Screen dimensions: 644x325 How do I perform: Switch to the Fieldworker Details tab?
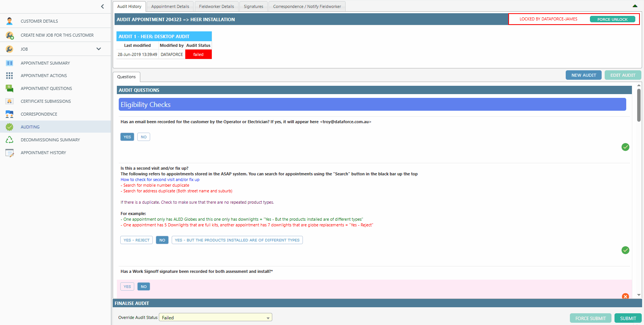click(216, 6)
